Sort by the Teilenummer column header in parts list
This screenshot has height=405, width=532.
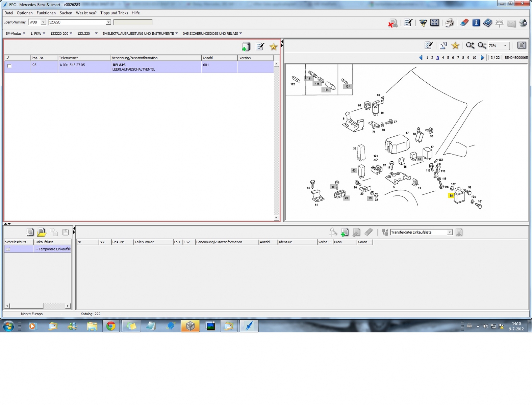coord(84,58)
